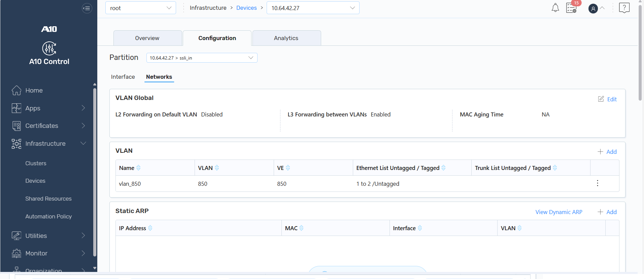
Task: Open the notifications bell
Action: pyautogui.click(x=555, y=8)
